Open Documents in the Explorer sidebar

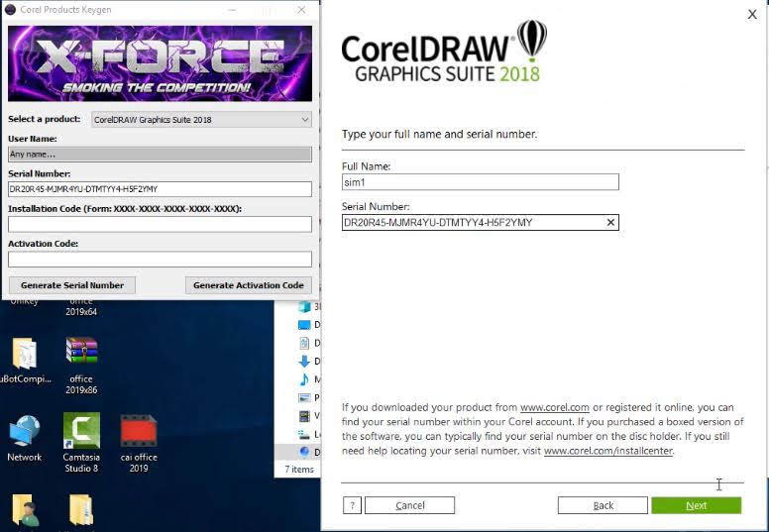304,343
